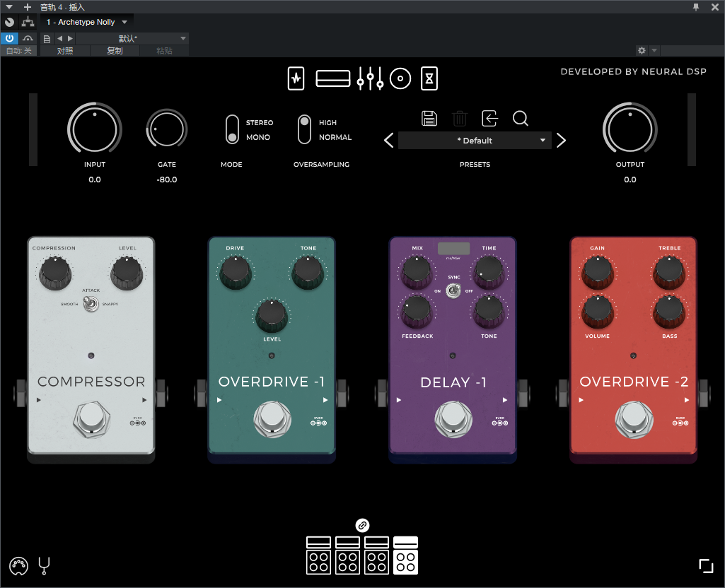Search presets with the magnifier icon
The image size is (725, 588).
click(x=520, y=118)
